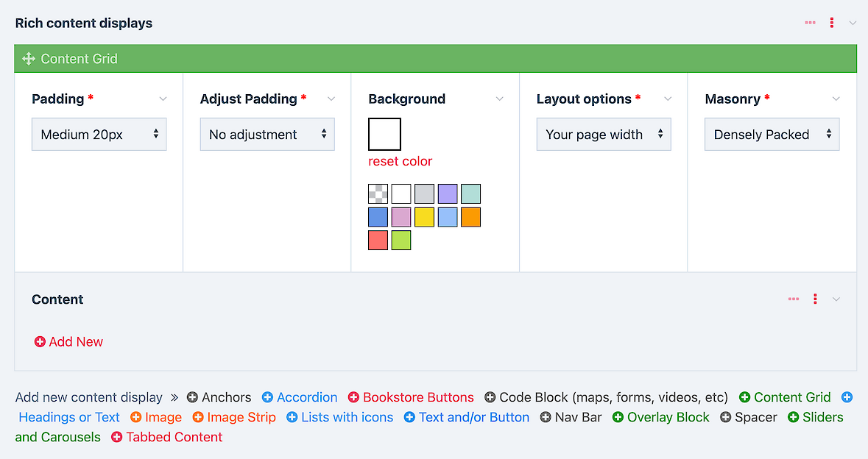Click the plus icon beside Bookstore Buttons
The height and width of the screenshot is (459, 868).
pyautogui.click(x=354, y=397)
